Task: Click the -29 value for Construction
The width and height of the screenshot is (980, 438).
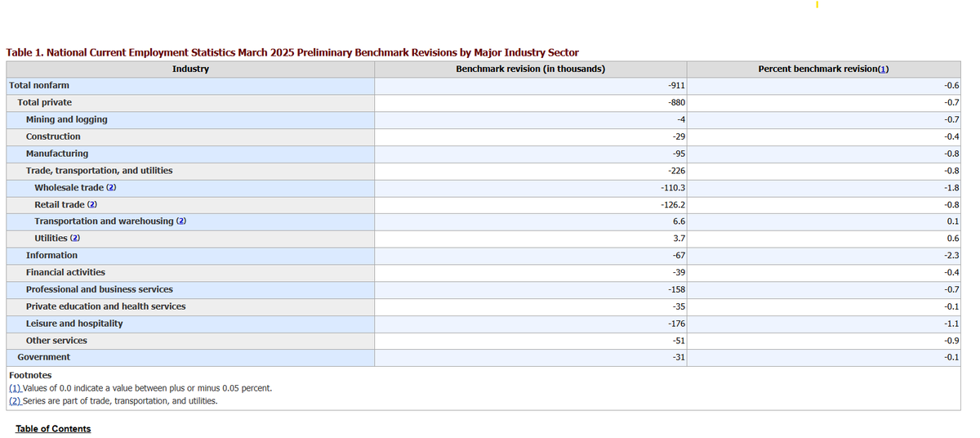Action: [x=679, y=136]
